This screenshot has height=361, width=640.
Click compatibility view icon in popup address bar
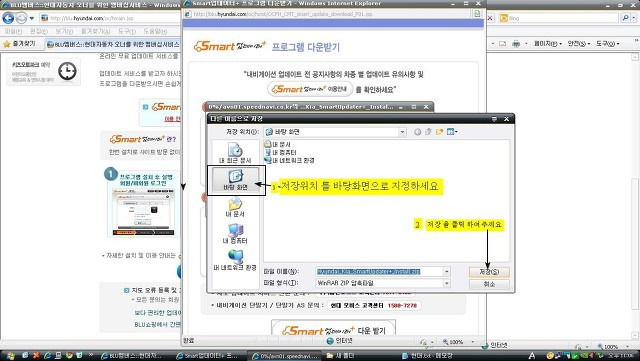(x=477, y=14)
